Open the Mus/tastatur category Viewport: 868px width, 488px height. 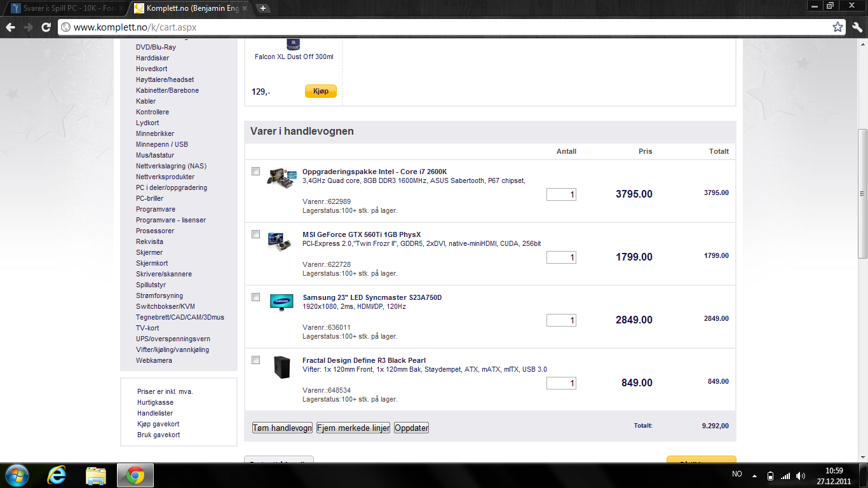(x=155, y=155)
